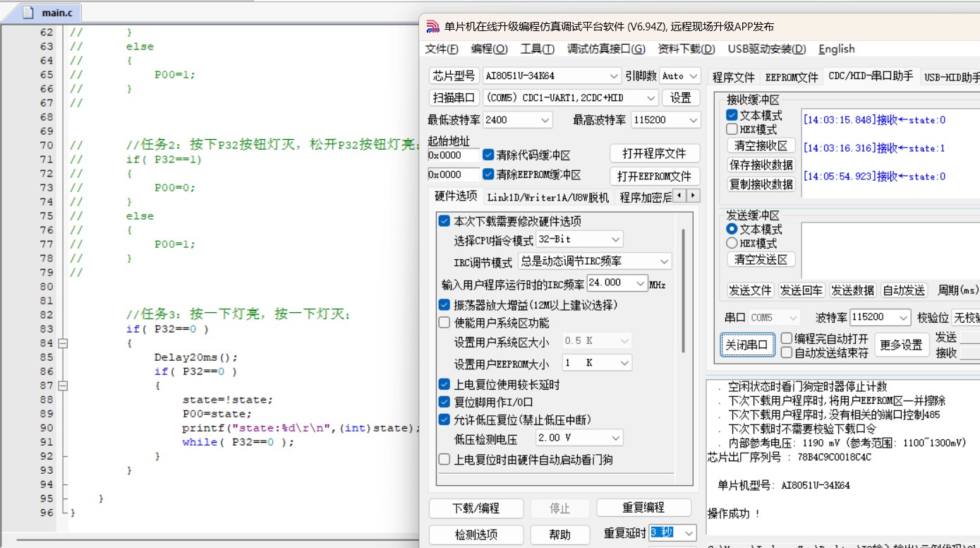The image size is (980, 548).
Task: Toggle 振荡器放大增益 checkbox
Action: 444,305
